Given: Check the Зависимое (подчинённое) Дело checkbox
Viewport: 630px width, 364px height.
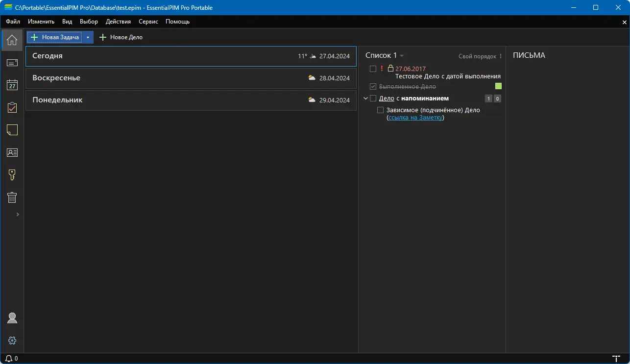Looking at the screenshot, I should pos(380,110).
